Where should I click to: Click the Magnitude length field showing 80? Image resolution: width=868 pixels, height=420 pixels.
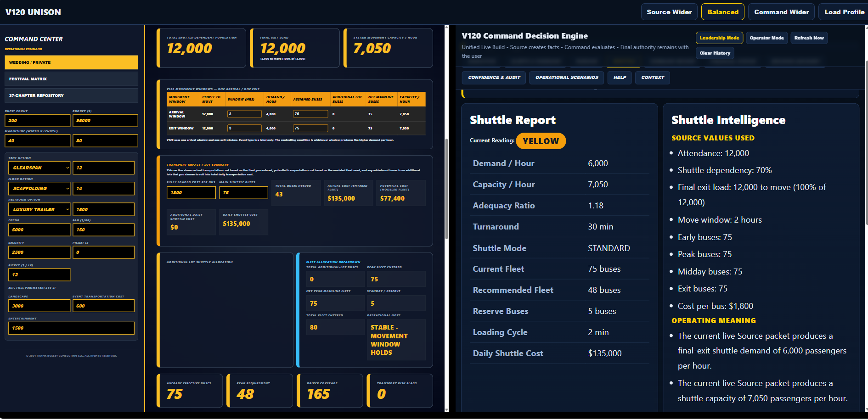pyautogui.click(x=105, y=141)
